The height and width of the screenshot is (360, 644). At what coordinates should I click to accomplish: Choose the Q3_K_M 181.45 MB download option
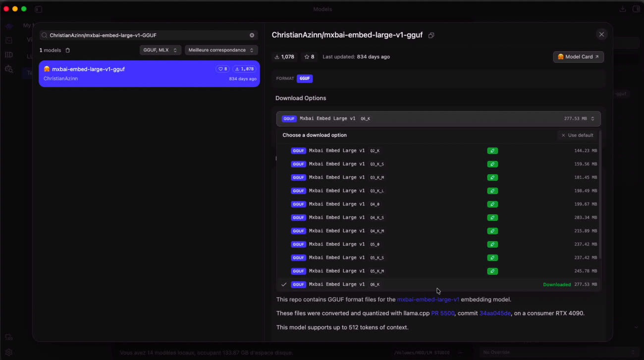(x=438, y=177)
